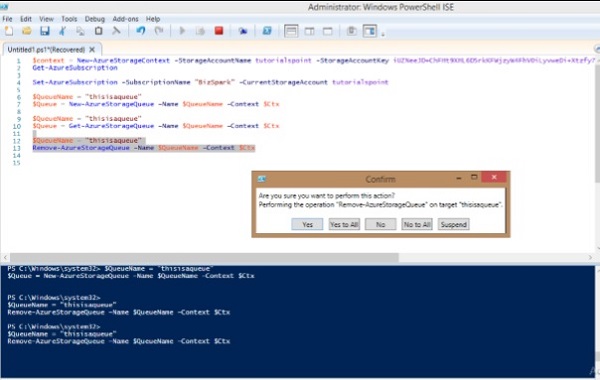
Task: Click the Suspend button in the Confirm dialog
Action: [453, 224]
